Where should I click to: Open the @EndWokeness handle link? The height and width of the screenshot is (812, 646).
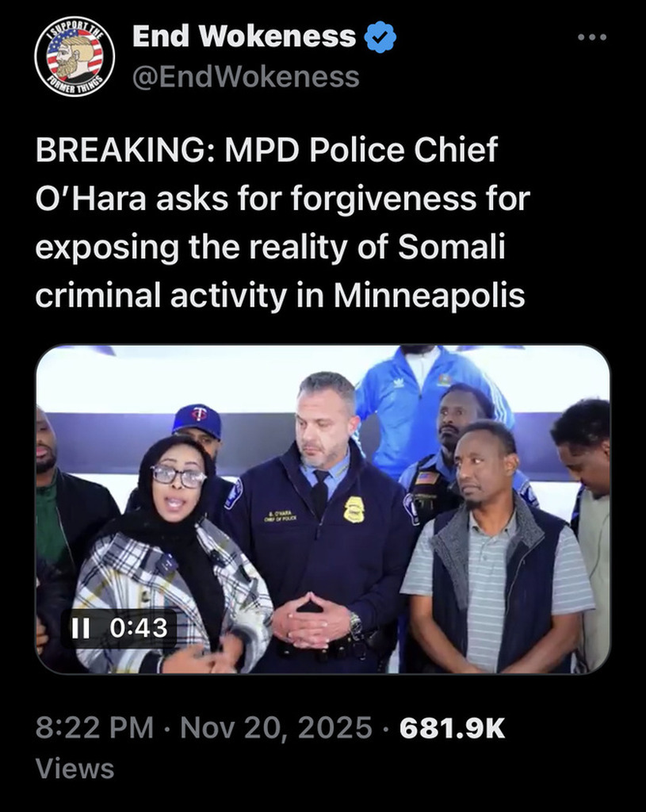pos(246,78)
